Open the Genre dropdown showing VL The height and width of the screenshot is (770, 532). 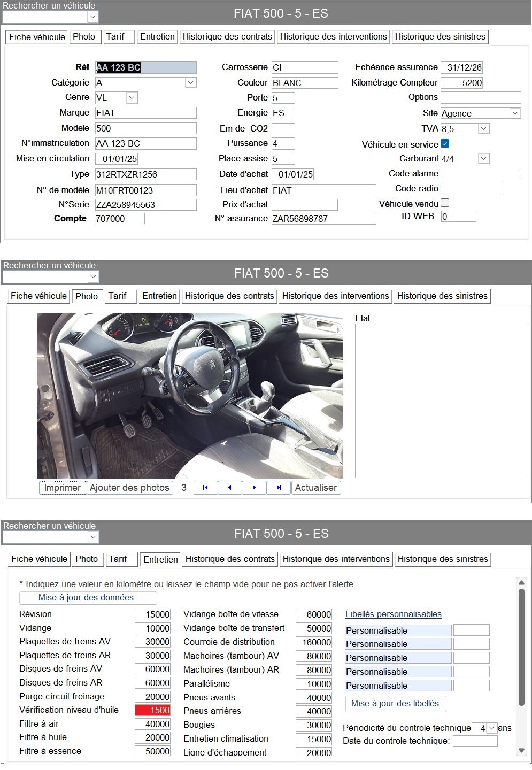click(x=133, y=98)
